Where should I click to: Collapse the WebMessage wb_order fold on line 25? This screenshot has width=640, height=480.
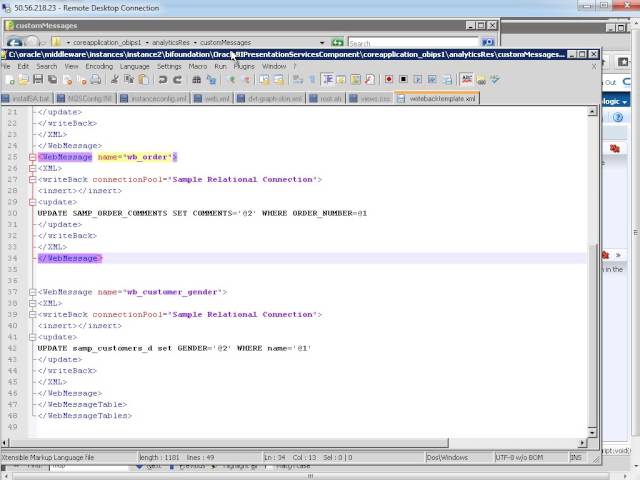[33, 157]
